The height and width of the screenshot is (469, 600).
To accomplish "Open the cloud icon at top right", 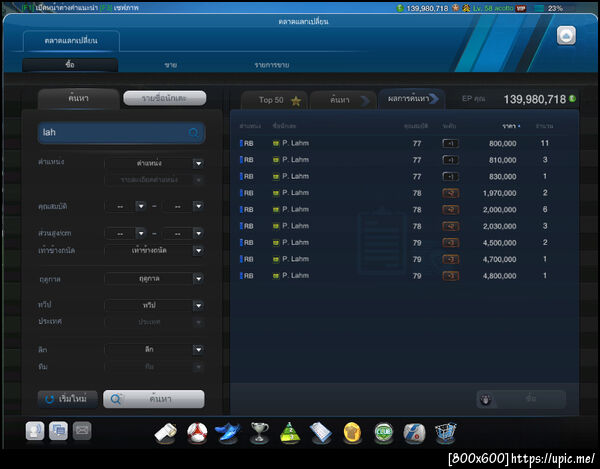I will (566, 36).
